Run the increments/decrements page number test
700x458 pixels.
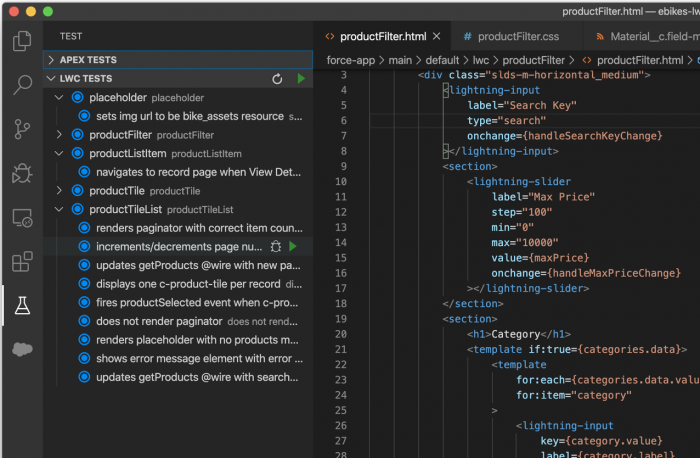(x=293, y=246)
